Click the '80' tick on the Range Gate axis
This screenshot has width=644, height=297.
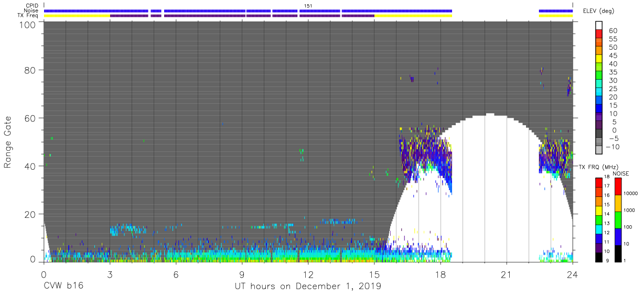tap(31, 70)
